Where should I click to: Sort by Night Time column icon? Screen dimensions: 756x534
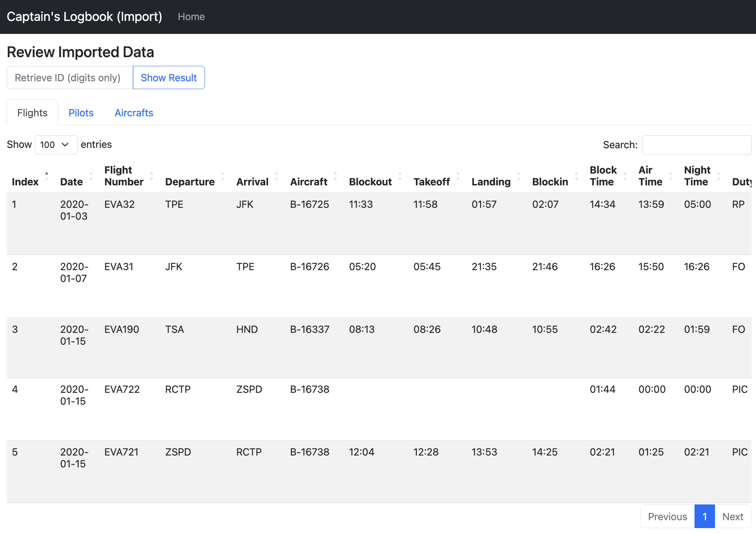pyautogui.click(x=719, y=176)
